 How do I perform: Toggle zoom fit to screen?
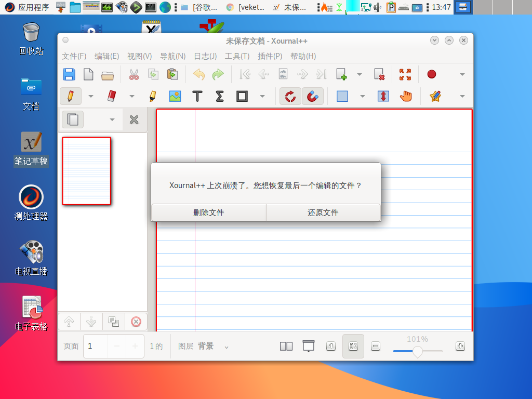353,346
